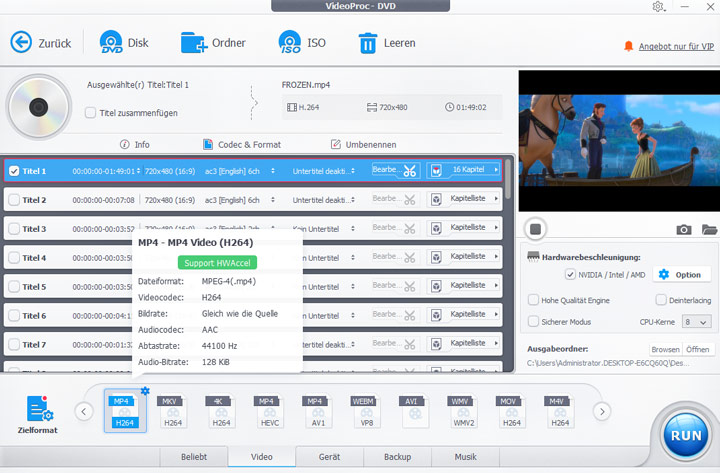This screenshot has width=720, height=473.
Task: Show more formats with the right arrow
Action: (602, 411)
